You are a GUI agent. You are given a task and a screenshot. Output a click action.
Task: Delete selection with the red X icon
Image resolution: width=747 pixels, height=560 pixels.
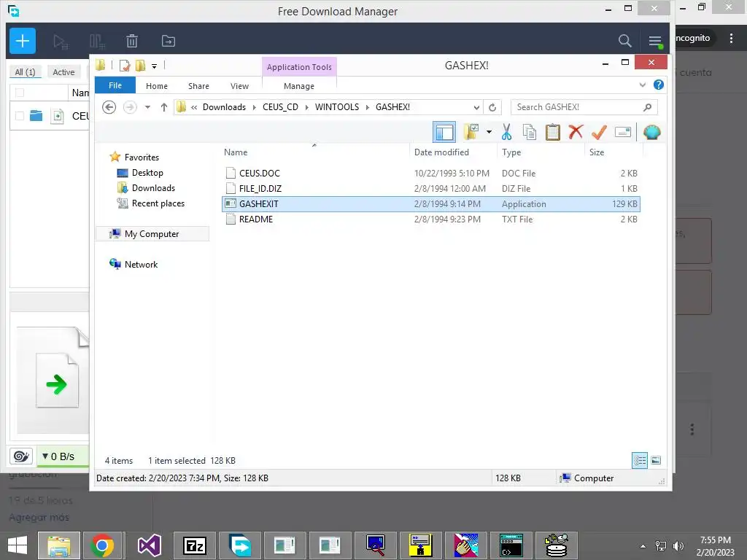[x=576, y=132]
